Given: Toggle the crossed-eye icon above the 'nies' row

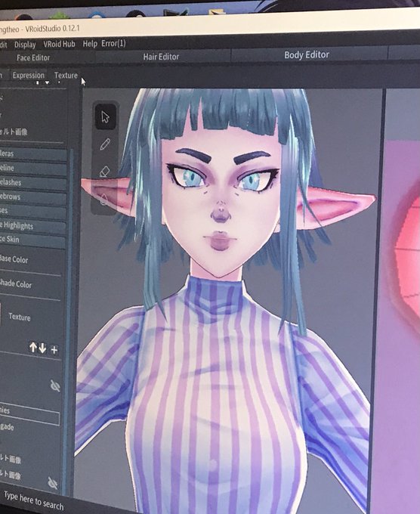Looking at the screenshot, I should click(x=55, y=385).
